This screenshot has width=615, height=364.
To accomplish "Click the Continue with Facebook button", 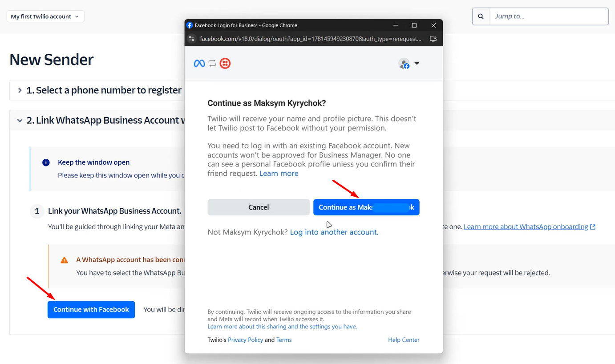I will tap(91, 310).
